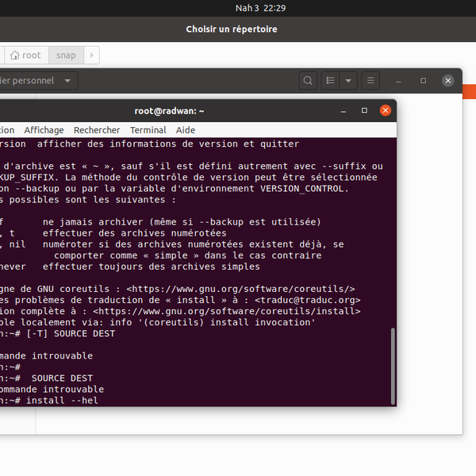Close the file manager window
The image size is (476, 476).
[x=448, y=80]
